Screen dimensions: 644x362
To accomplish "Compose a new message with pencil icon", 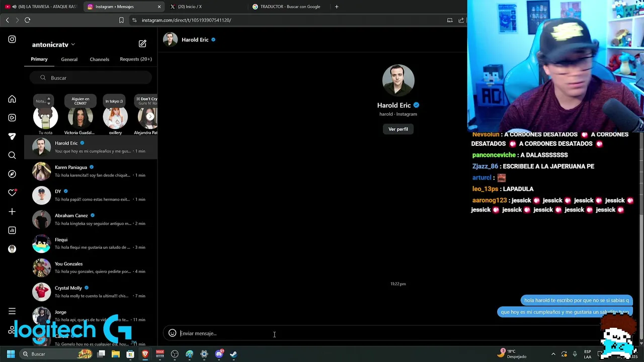I will pyautogui.click(x=142, y=44).
